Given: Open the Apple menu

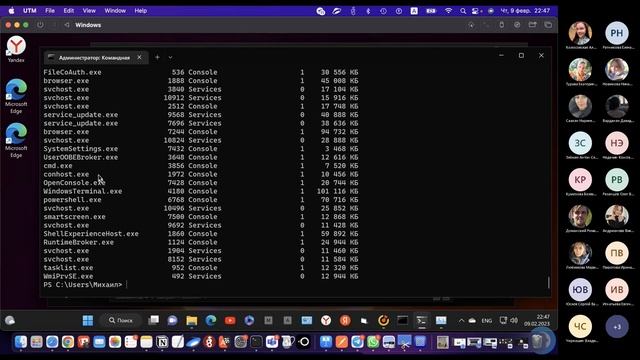Looking at the screenshot, I should pyautogui.click(x=11, y=11).
